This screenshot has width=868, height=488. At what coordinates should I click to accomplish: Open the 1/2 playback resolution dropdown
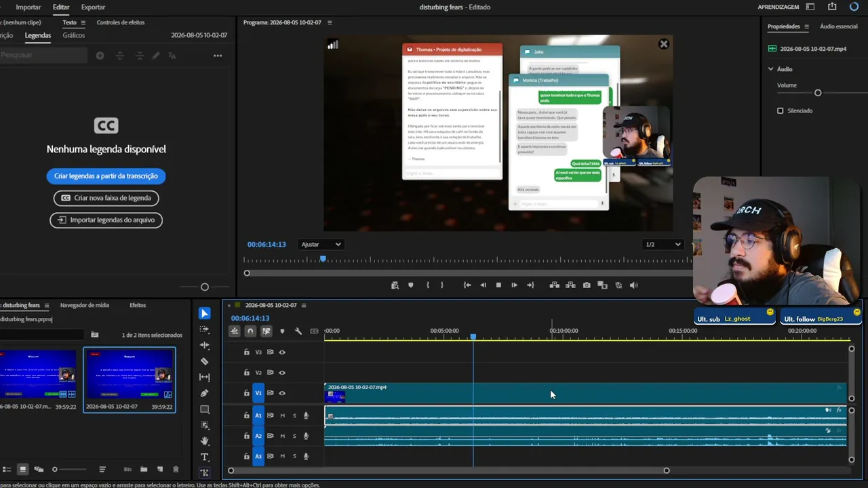[663, 244]
